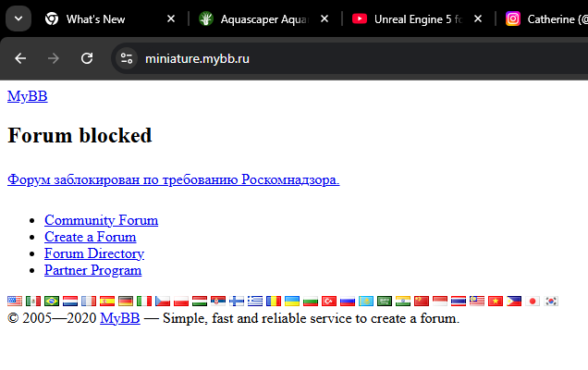Switch to the Catherine Instagram tab
This screenshot has width=588, height=370.
coord(545,18)
